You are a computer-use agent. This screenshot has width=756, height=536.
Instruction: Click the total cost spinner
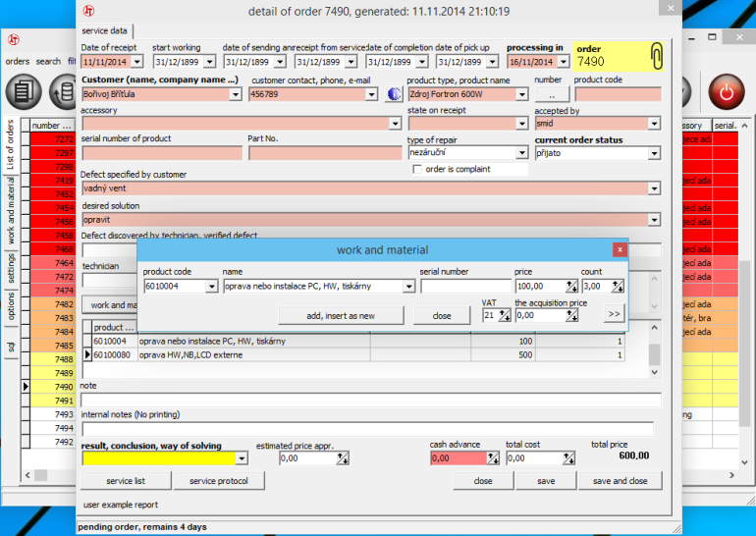[x=568, y=458]
